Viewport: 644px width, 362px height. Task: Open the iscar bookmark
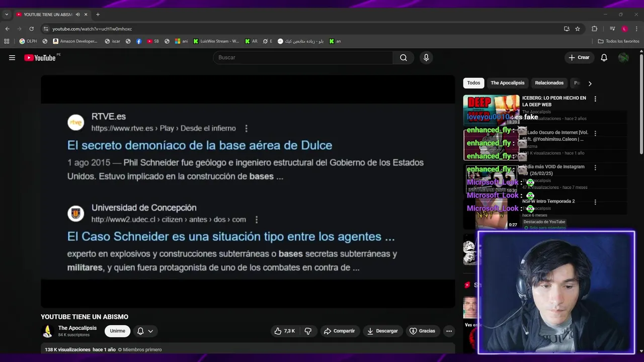click(112, 41)
